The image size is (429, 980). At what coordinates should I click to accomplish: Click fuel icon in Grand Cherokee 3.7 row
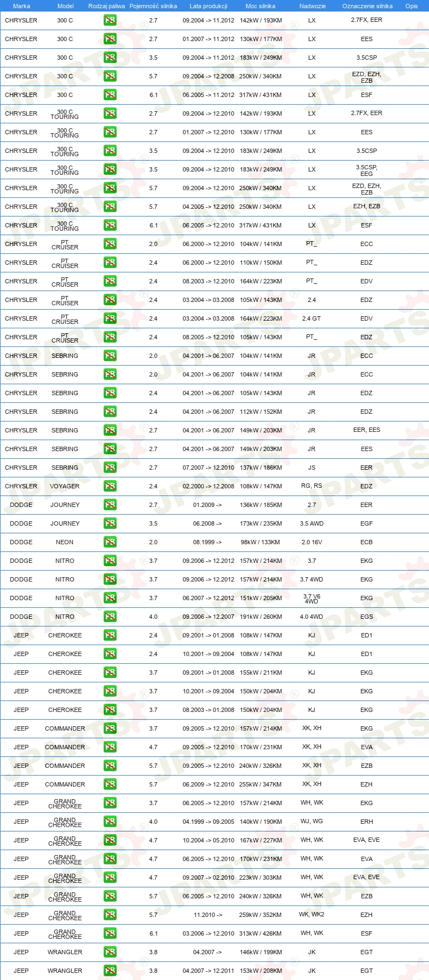click(x=110, y=803)
